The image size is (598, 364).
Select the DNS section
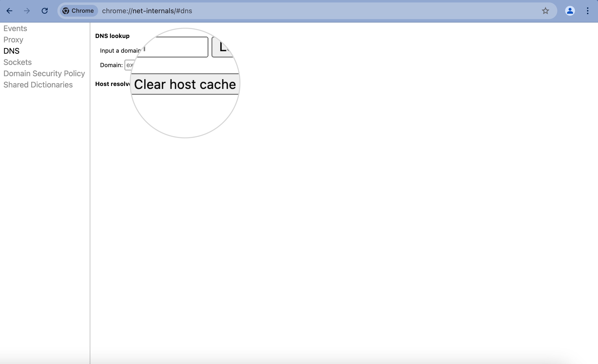click(12, 51)
